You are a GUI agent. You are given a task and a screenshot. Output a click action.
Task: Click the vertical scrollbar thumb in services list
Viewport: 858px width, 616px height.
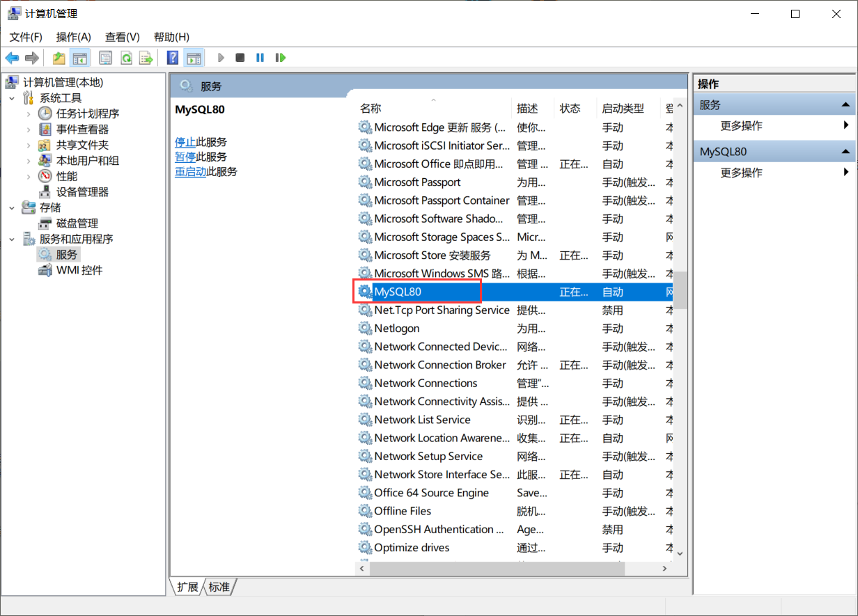680,290
